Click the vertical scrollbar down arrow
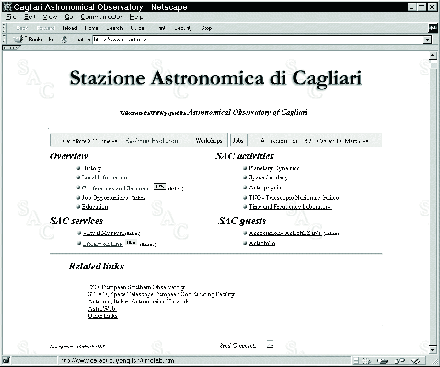 click(x=433, y=350)
